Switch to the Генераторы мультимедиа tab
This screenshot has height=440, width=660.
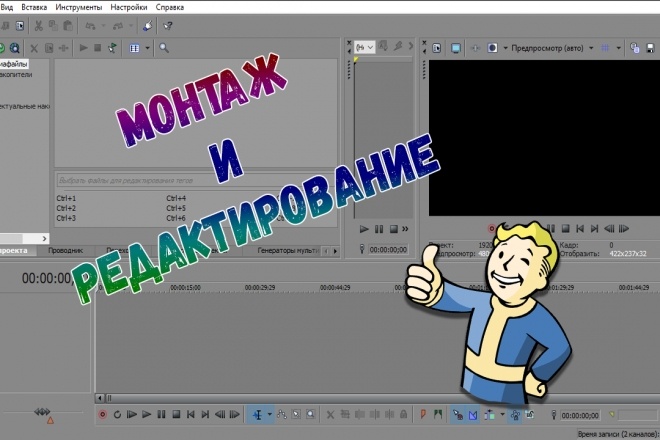pyautogui.click(x=288, y=251)
